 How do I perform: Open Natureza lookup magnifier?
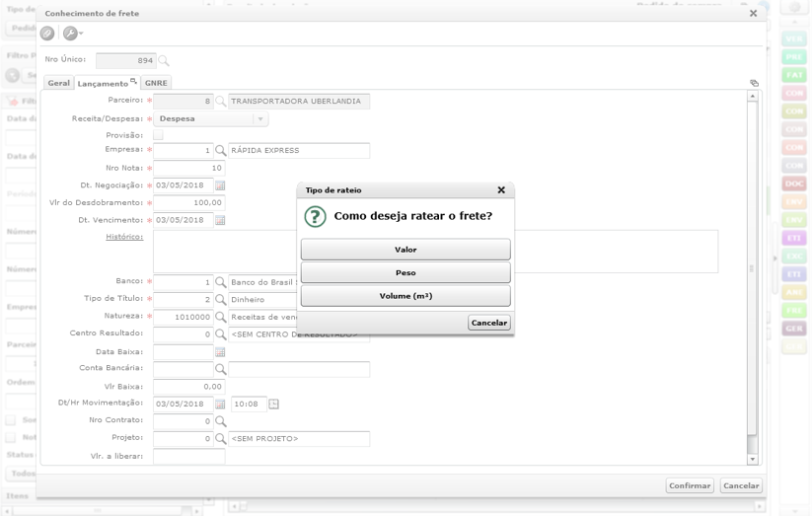(221, 317)
